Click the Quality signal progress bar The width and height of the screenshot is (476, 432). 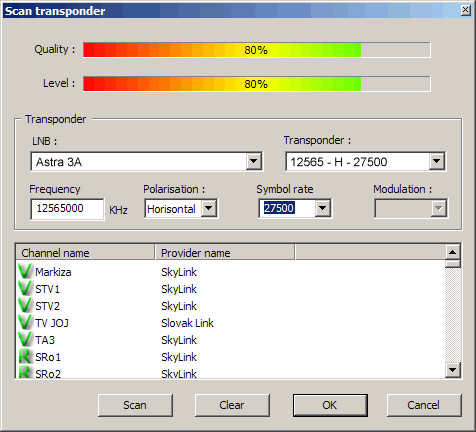(x=257, y=50)
